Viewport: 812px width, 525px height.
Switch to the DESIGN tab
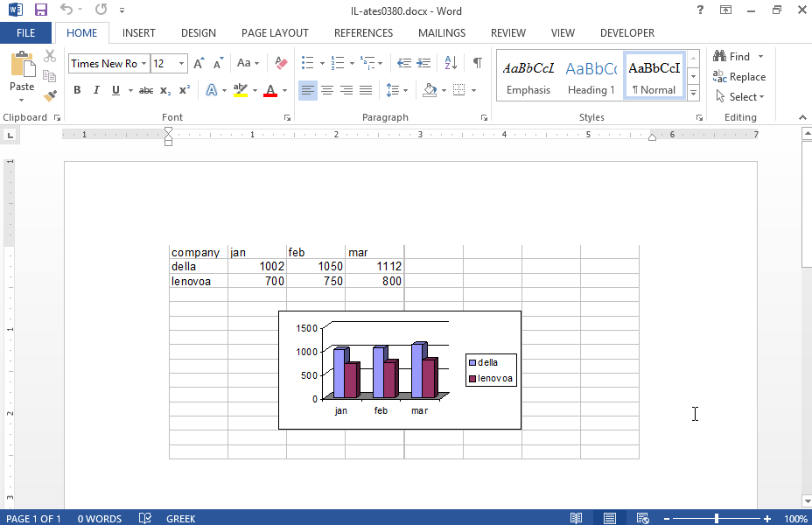point(199,32)
